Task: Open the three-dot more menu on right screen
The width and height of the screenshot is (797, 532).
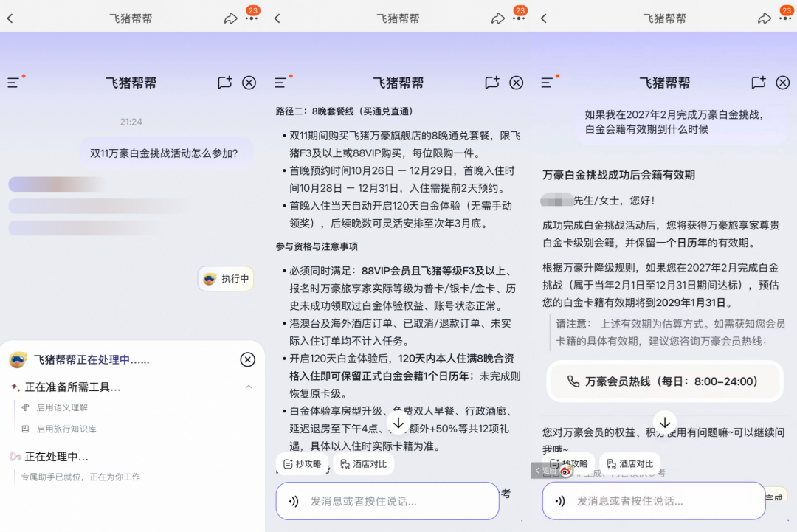Action: pos(785,18)
